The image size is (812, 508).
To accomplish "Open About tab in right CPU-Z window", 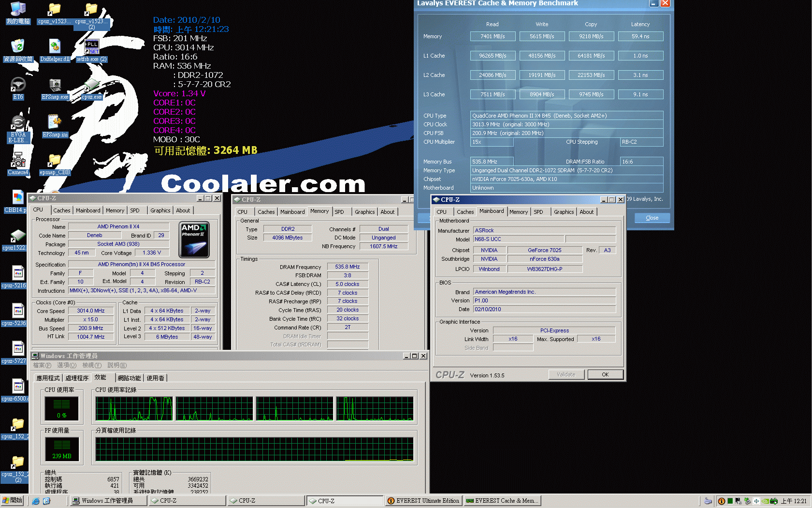I will coord(587,212).
